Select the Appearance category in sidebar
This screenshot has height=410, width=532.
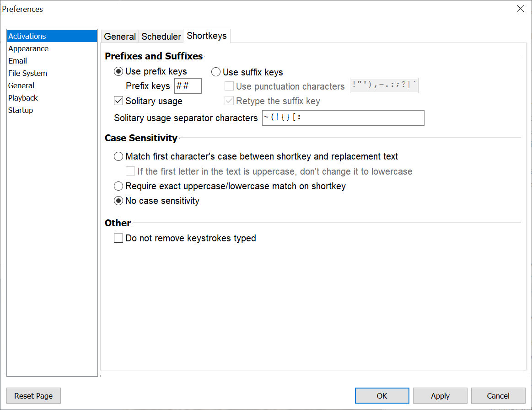pos(28,48)
